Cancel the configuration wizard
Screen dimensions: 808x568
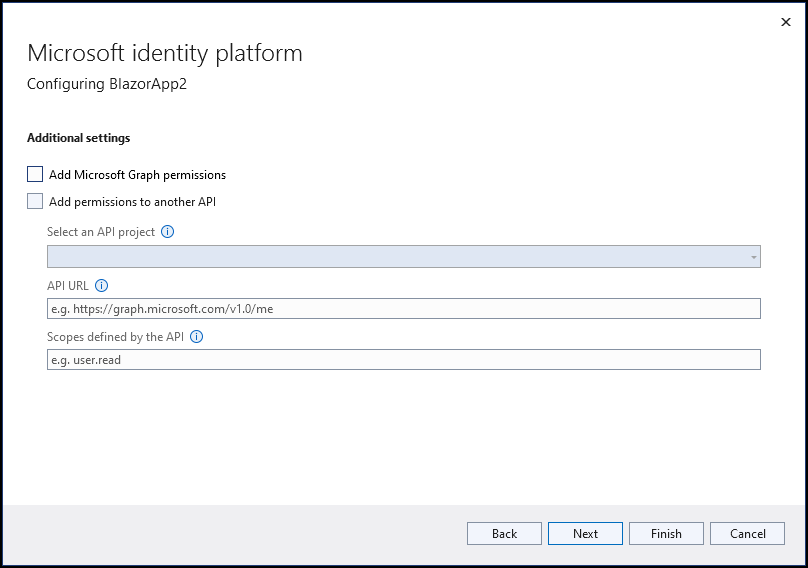click(x=747, y=534)
